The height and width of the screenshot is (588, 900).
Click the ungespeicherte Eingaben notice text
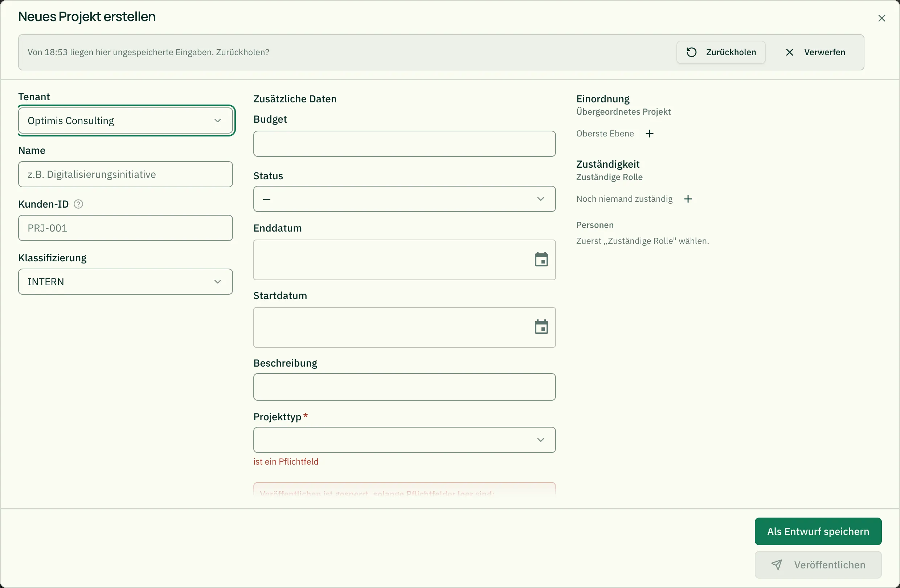(x=148, y=52)
